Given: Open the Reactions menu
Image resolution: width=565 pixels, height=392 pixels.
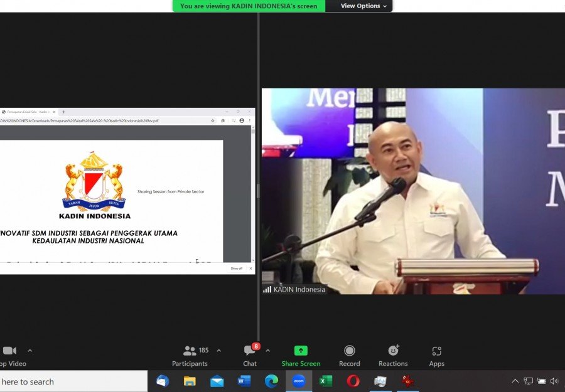Looking at the screenshot, I should 393,356.
